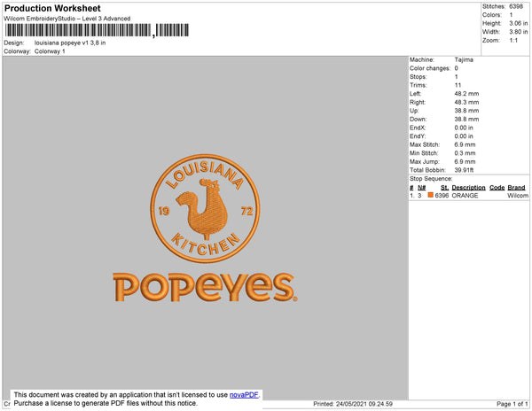Screen dimensions: 532x411
Task: Select the Min Stitch value 0.3 mm
Action: (465, 153)
